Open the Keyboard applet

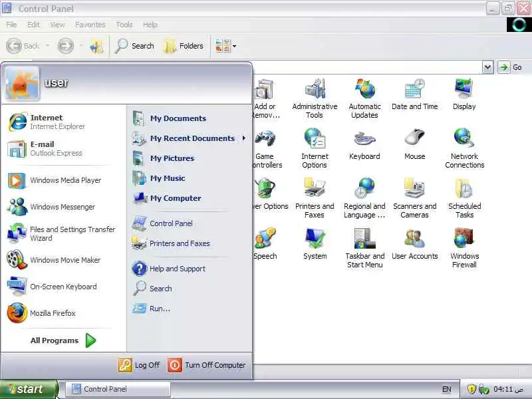click(364, 144)
